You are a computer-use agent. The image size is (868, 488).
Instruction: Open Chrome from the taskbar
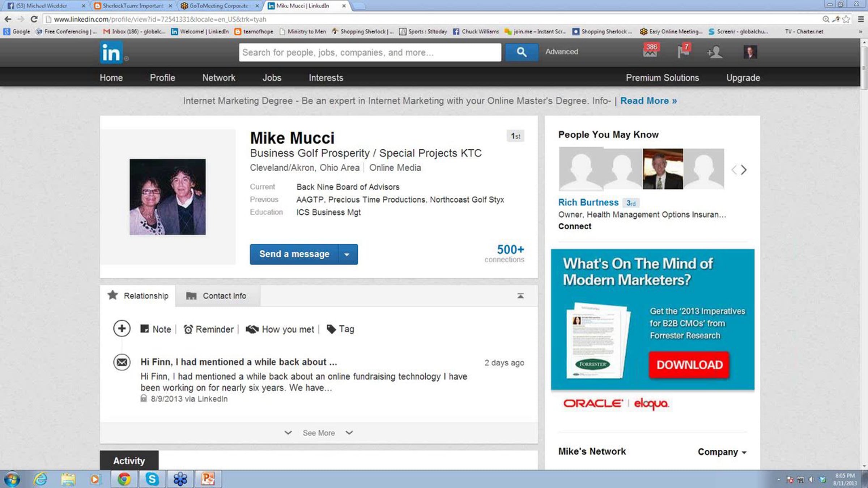124,479
